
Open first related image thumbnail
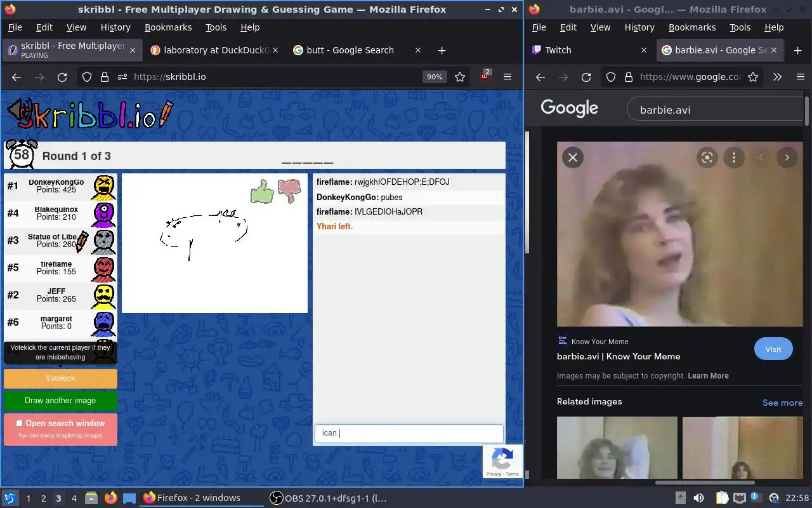coord(617,448)
